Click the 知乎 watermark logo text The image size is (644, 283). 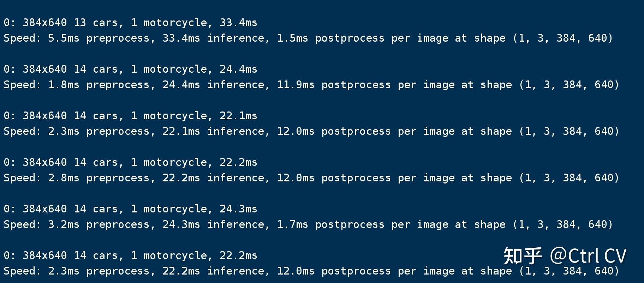click(523, 256)
